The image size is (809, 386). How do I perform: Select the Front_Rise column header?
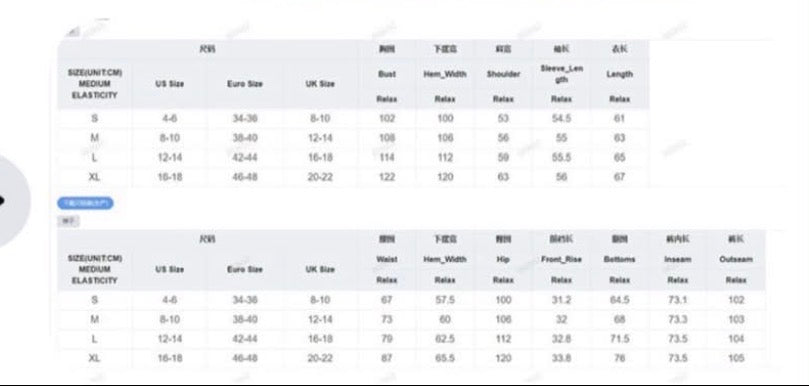coord(561,260)
